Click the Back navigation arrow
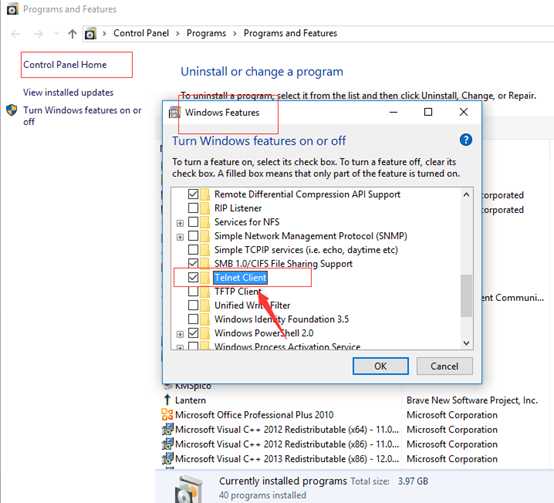This screenshot has width=554, height=503. coord(16,34)
